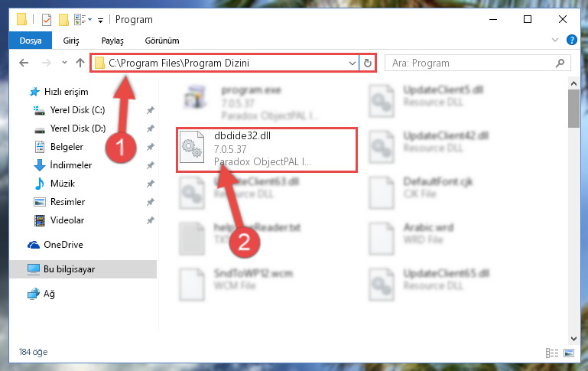Click the Properties checkmark quick access icon
The width and height of the screenshot is (588, 371).
(x=47, y=20)
